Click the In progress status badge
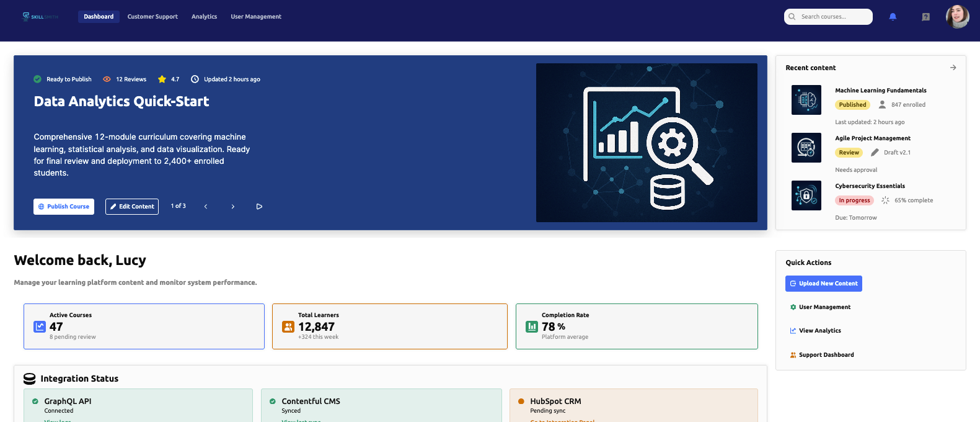The height and width of the screenshot is (422, 980). [854, 200]
